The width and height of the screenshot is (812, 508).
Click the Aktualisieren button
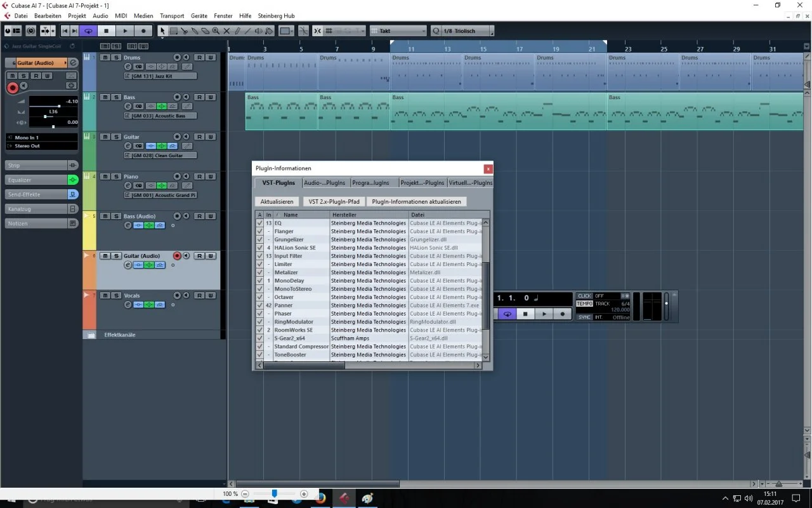(277, 201)
